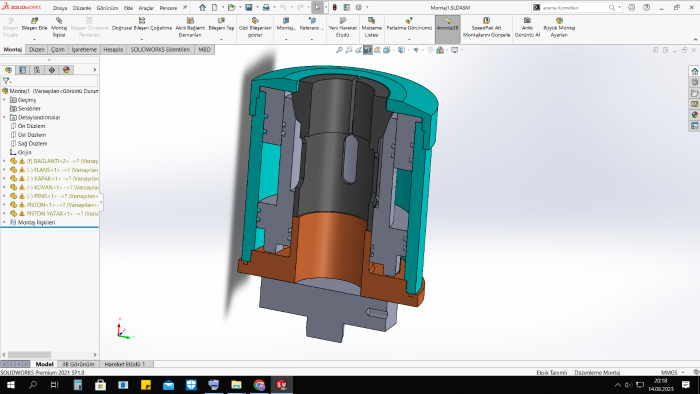This screenshot has width=700, height=394.
Task: Expand the Detaylandırmalar node
Action: click(4, 117)
